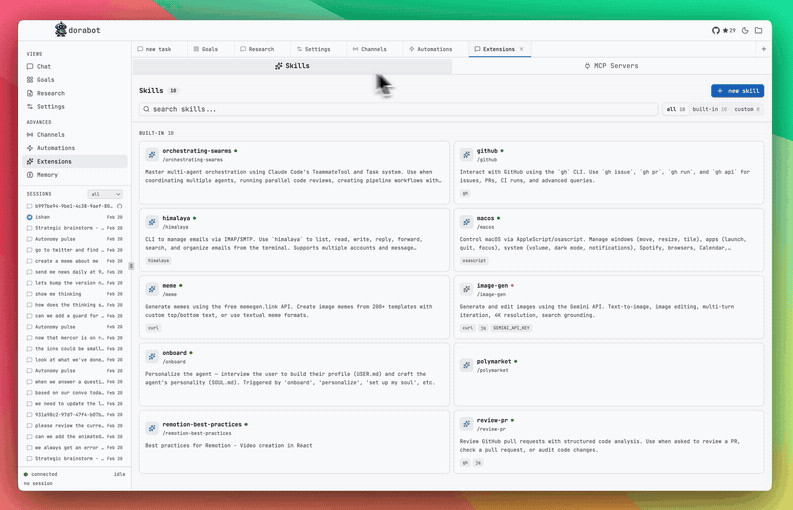This screenshot has height=510, width=793.
Task: Click the magnifier icon in skills search
Action: tap(146, 109)
